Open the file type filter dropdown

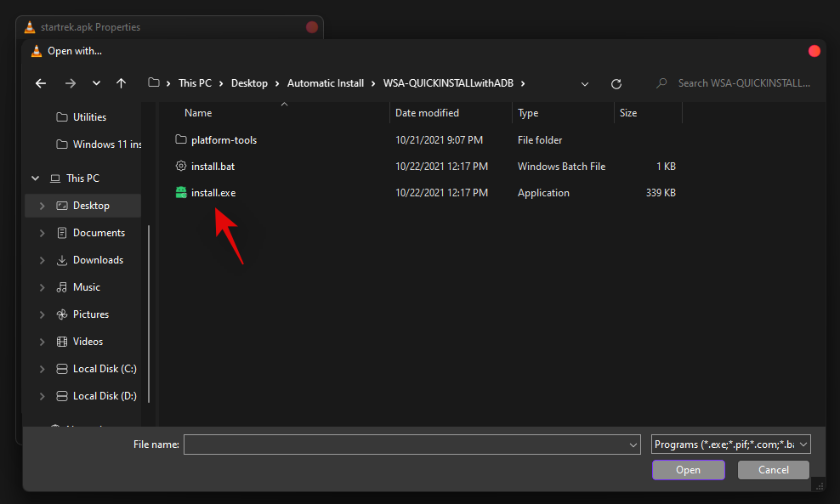pyautogui.click(x=731, y=445)
